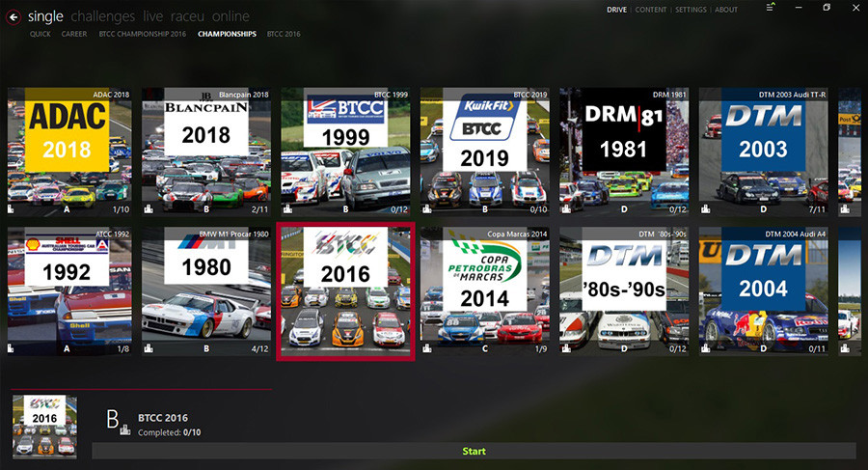This screenshot has width=868, height=470.
Task: Select the DTM 2004 Audi A4 card
Action: [764, 291]
